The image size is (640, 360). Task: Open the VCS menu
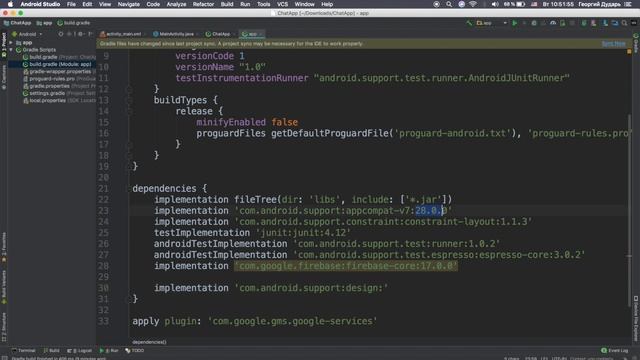(282, 4)
